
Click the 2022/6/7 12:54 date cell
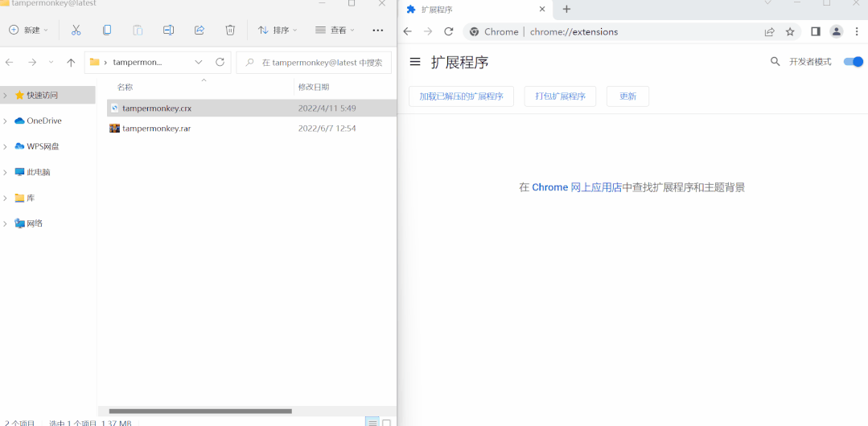pyautogui.click(x=327, y=129)
